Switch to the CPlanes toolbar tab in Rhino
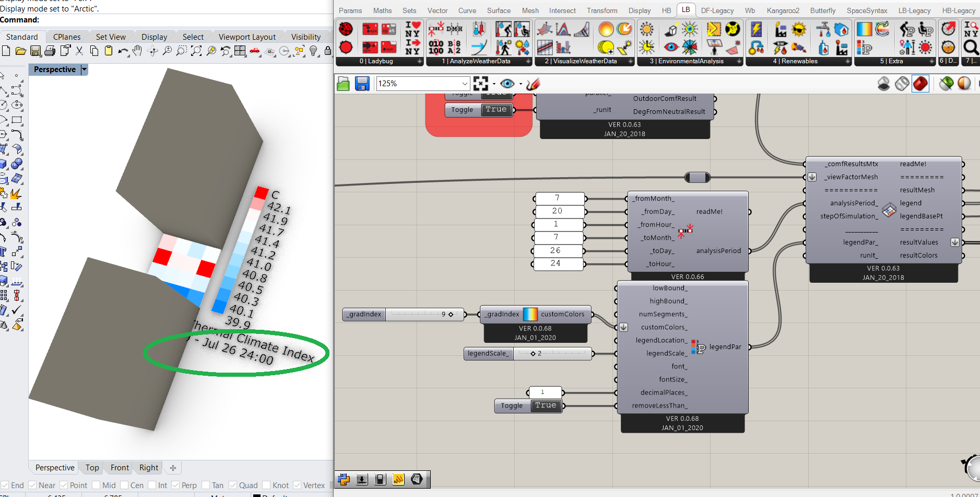Viewport: 980px width, 497px height. [67, 37]
